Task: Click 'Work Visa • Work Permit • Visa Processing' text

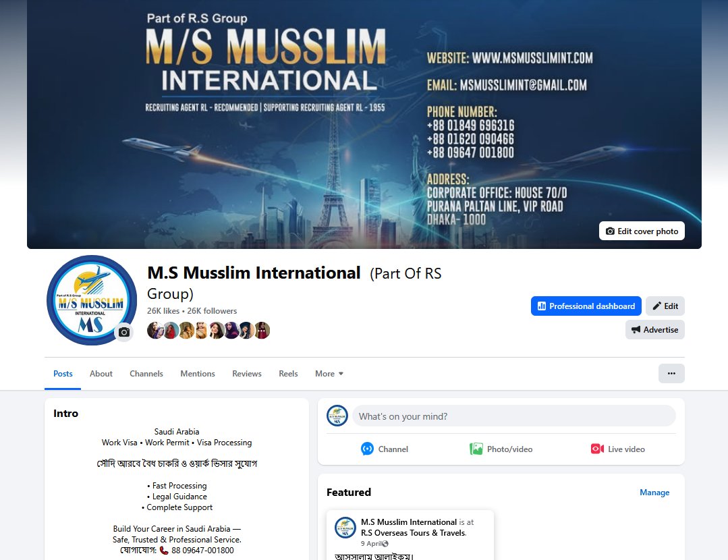Action: point(177,443)
